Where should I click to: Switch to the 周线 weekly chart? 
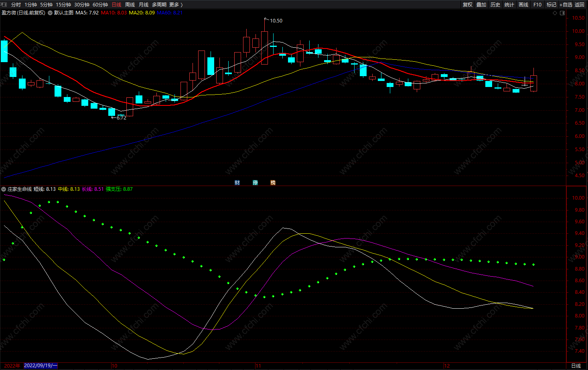click(130, 5)
